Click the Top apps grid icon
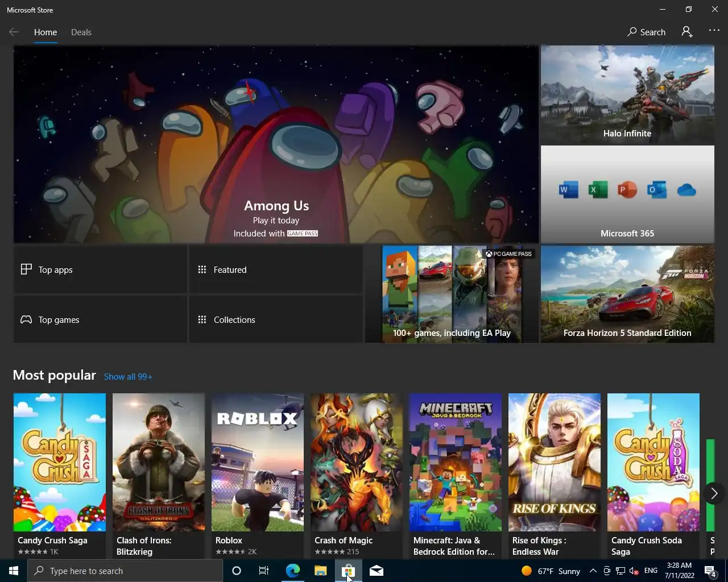The width and height of the screenshot is (728, 582). [26, 269]
